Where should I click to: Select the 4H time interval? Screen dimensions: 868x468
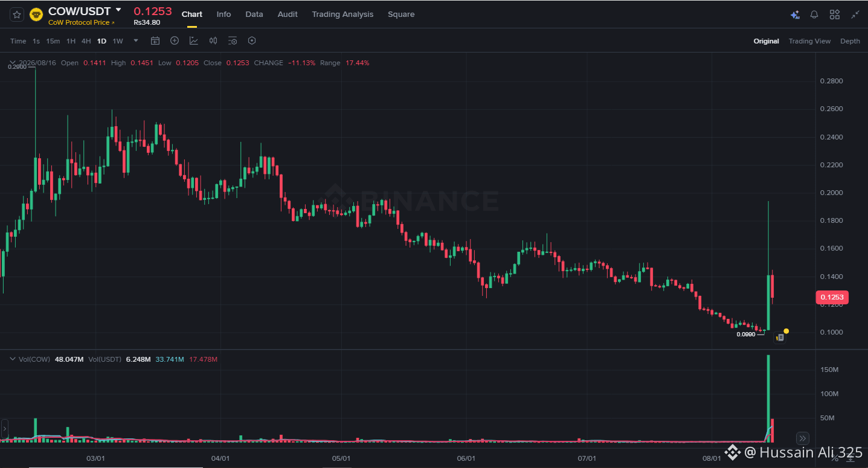click(86, 41)
